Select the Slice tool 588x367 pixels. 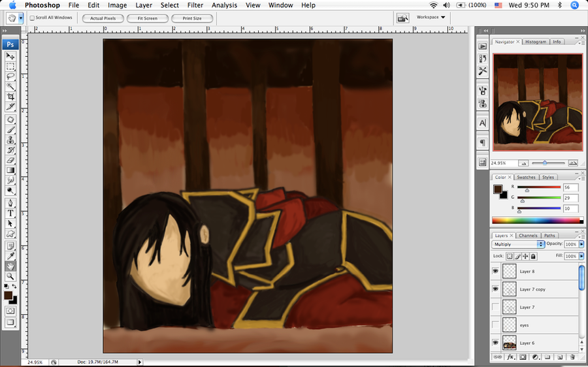tap(10, 107)
